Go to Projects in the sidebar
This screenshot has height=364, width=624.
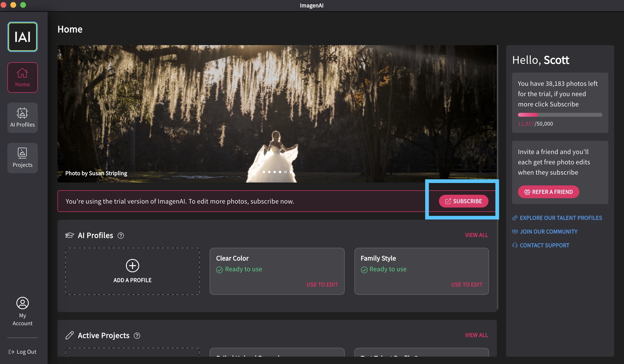tap(22, 158)
